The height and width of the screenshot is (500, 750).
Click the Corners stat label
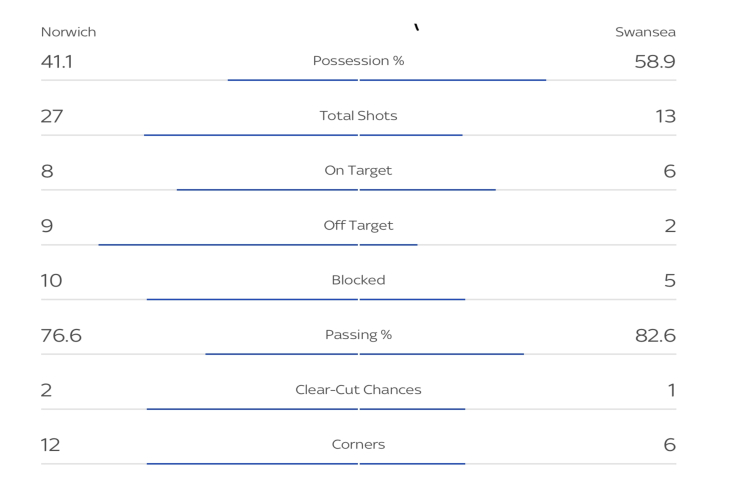point(358,445)
